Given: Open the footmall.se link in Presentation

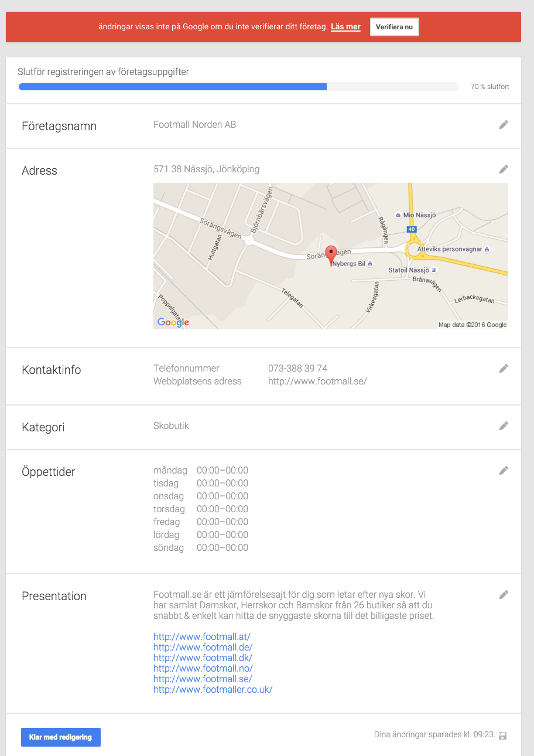Looking at the screenshot, I should pos(203,679).
